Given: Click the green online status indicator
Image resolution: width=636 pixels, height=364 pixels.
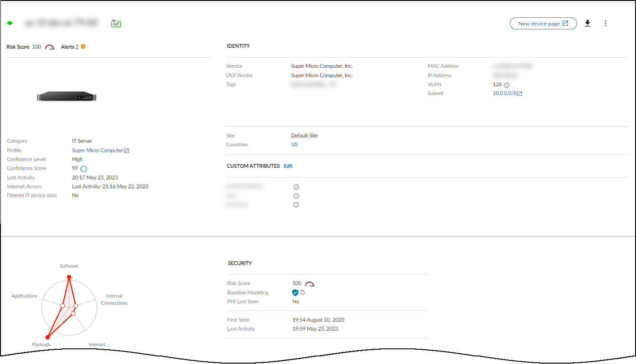Looking at the screenshot, I should coord(10,23).
